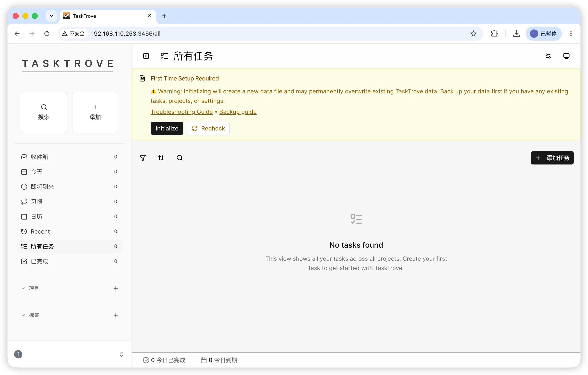Go back with the browser back arrow
The image size is (588, 375).
click(17, 34)
